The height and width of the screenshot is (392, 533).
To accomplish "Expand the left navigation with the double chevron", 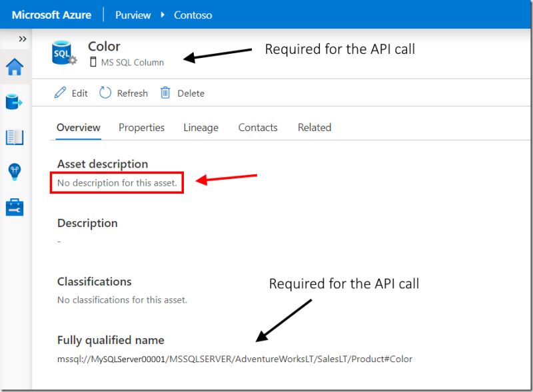I will point(23,39).
